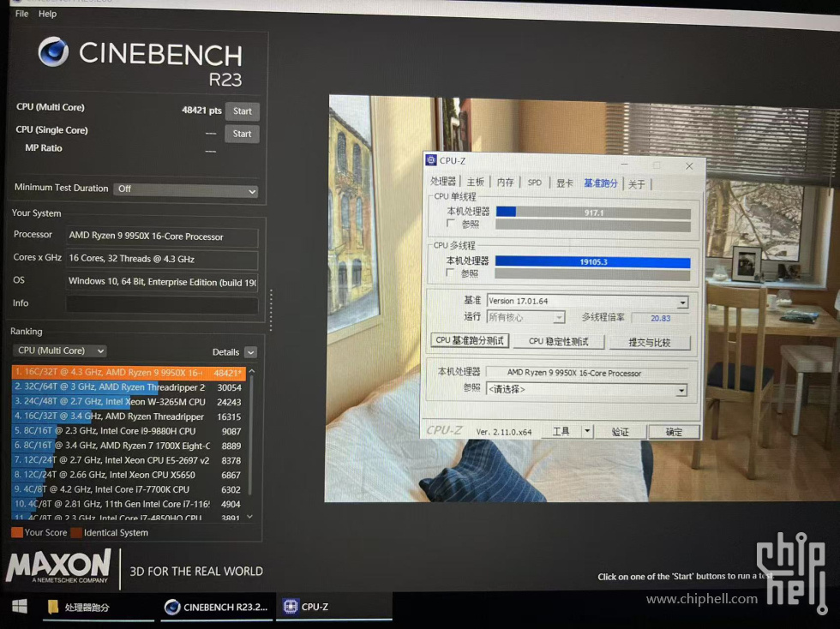Viewport: 840px width, 629px height.
Task: Switch to the 主板 tab in CPU-Z
Action: pos(475,183)
